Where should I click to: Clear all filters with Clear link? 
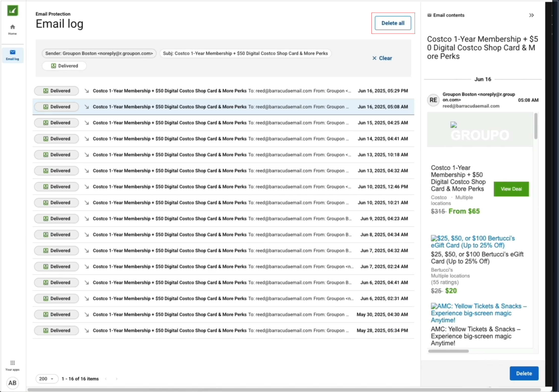382,58
